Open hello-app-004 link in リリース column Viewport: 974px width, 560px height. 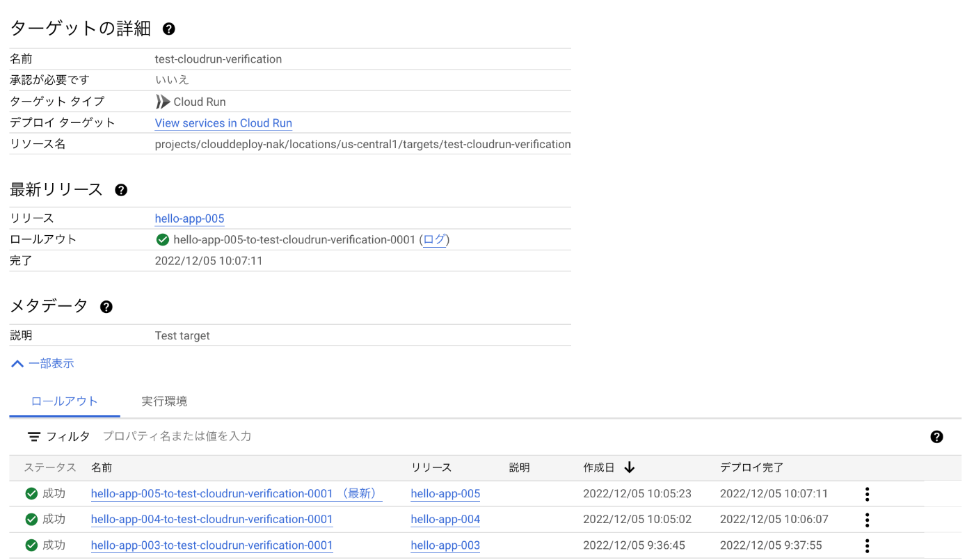tap(445, 520)
